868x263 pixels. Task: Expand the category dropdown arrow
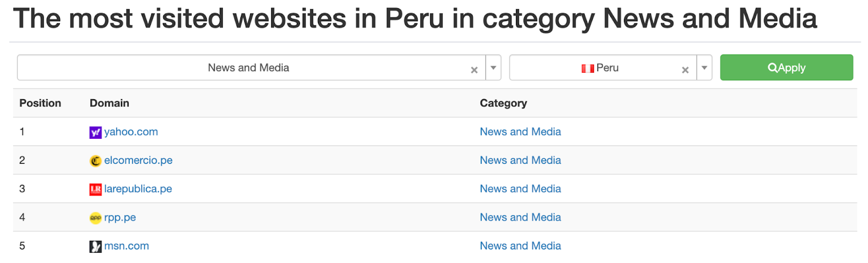(493, 68)
